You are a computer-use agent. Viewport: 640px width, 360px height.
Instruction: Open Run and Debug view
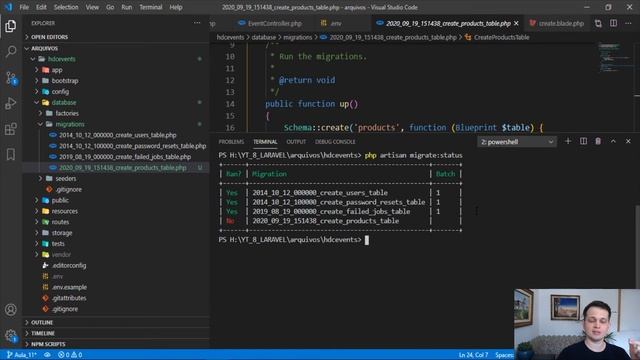click(x=11, y=103)
